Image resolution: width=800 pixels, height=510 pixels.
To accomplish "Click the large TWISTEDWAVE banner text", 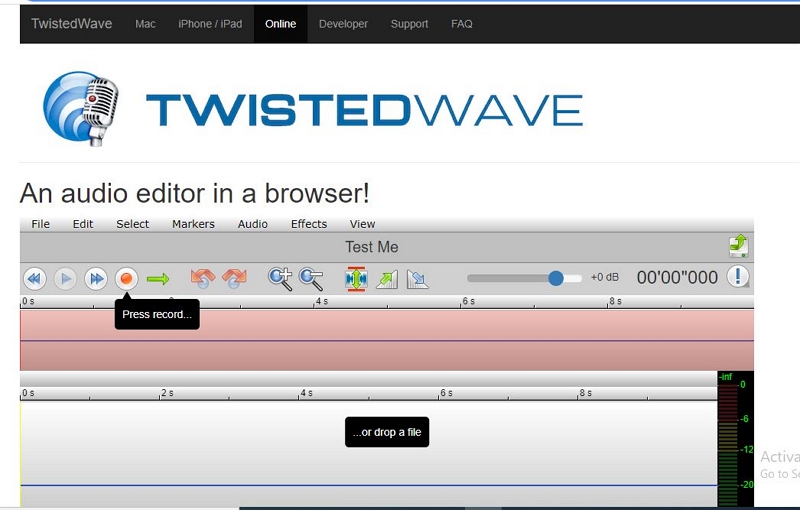I will tap(364, 110).
